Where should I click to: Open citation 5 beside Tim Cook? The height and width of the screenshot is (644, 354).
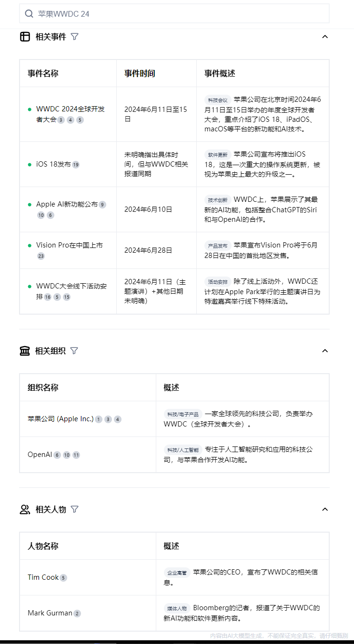coord(63,578)
